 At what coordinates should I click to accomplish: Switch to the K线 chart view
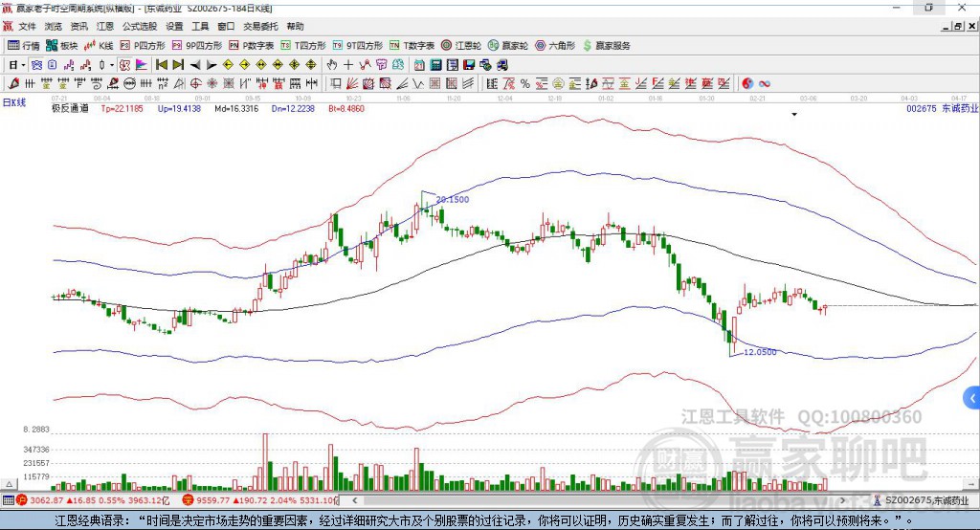click(x=99, y=46)
